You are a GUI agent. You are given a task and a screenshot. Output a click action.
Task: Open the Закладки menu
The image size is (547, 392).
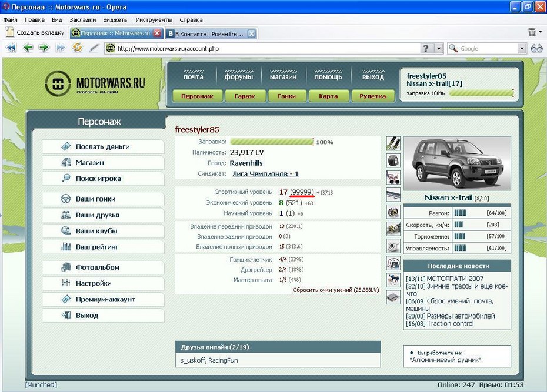tap(83, 20)
